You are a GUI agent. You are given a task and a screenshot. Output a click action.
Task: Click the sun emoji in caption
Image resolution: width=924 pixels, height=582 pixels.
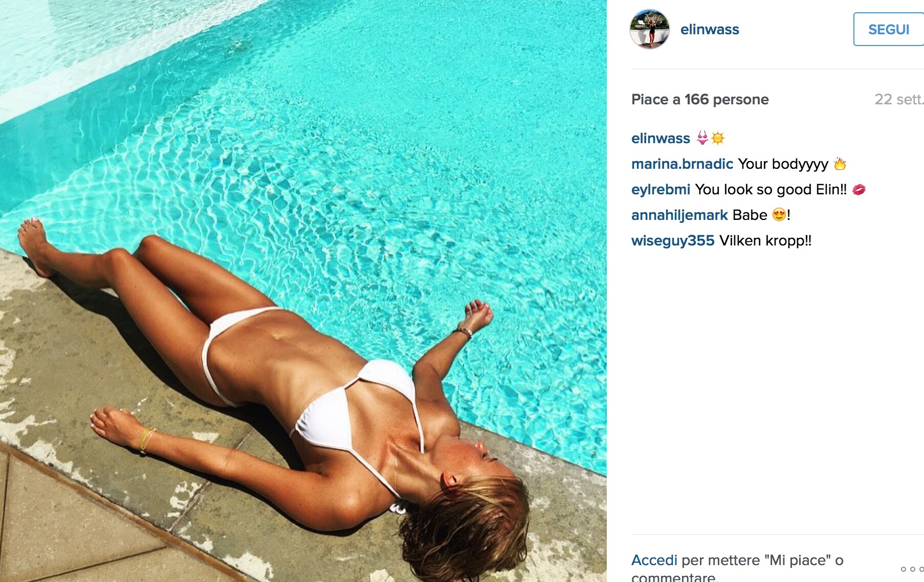718,138
